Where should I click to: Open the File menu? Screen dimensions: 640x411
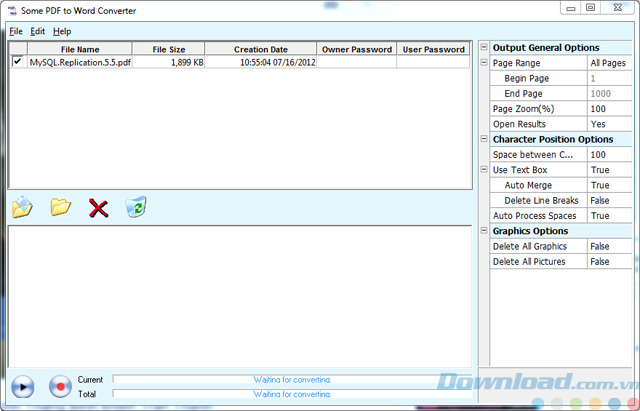point(16,31)
